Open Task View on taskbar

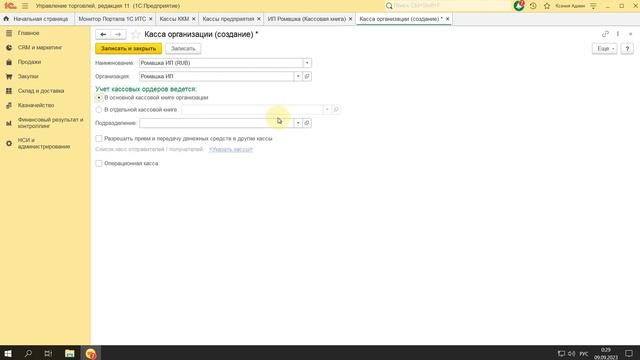click(48, 353)
